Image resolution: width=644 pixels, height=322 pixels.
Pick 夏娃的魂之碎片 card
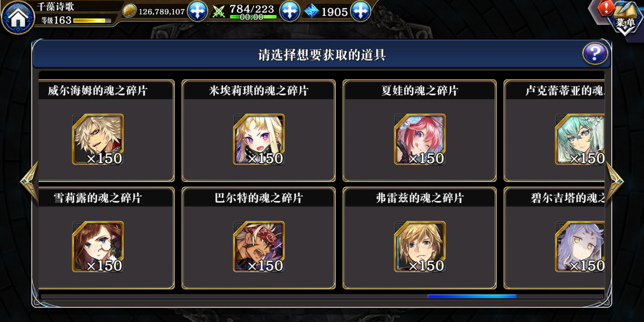pyautogui.click(x=419, y=131)
